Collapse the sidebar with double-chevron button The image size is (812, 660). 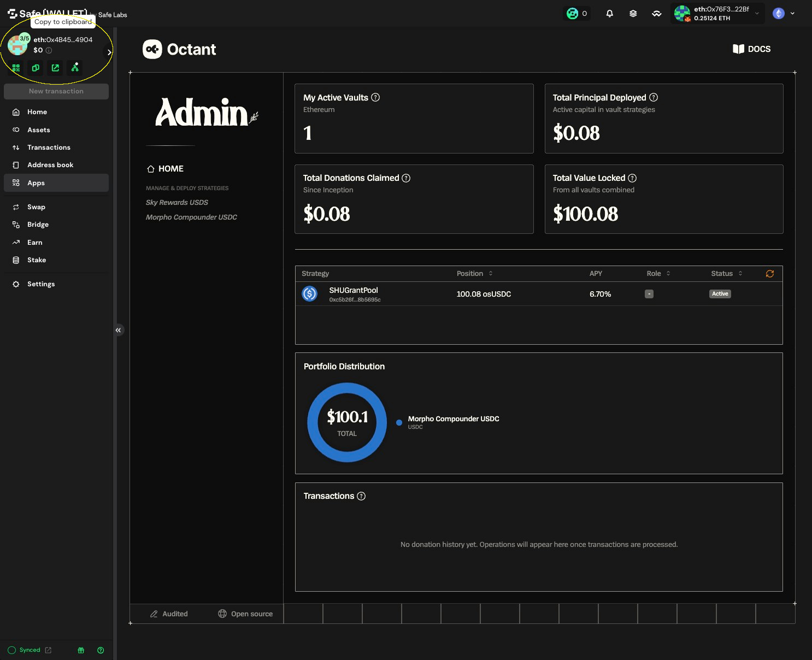(x=118, y=330)
